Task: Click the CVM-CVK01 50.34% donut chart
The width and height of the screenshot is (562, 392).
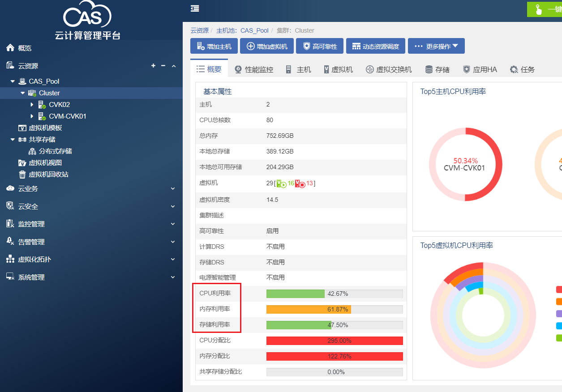Action: click(465, 164)
